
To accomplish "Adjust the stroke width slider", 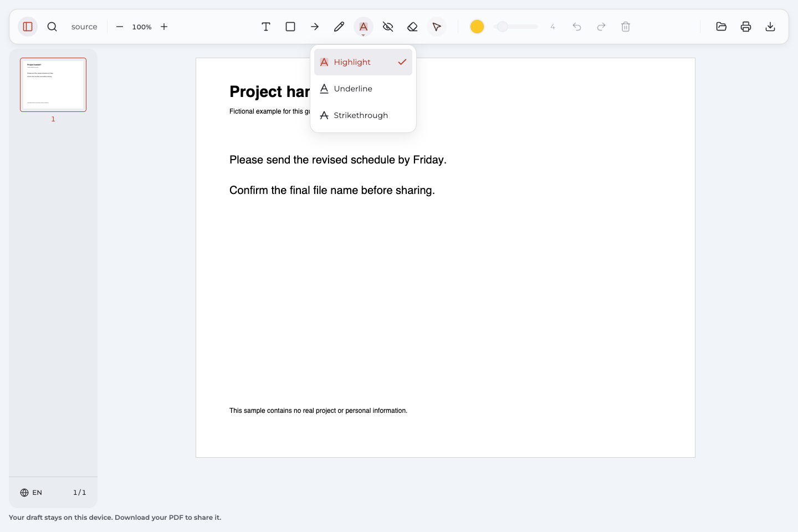I will point(516,27).
